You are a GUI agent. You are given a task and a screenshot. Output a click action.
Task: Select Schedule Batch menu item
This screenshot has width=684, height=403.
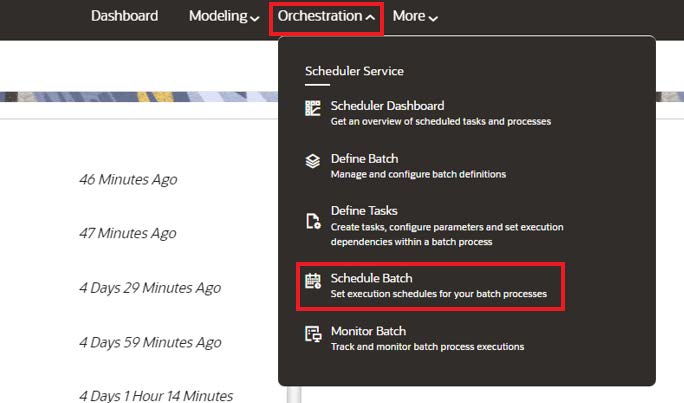(x=438, y=286)
